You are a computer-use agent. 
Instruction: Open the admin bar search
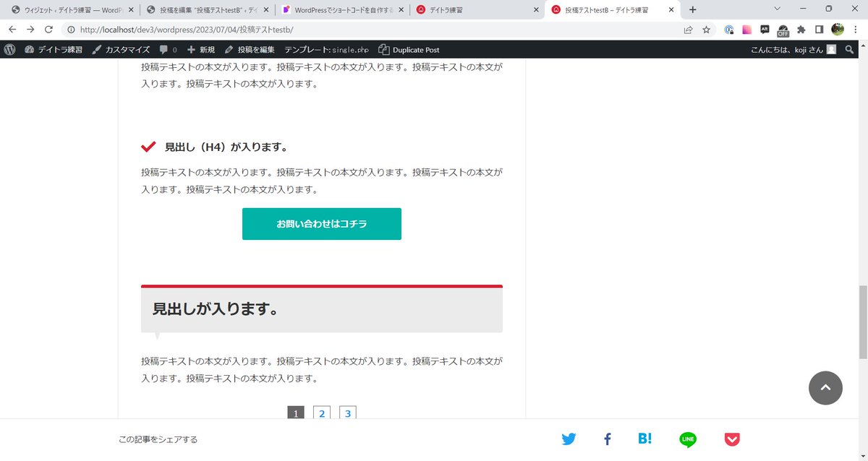tap(850, 49)
